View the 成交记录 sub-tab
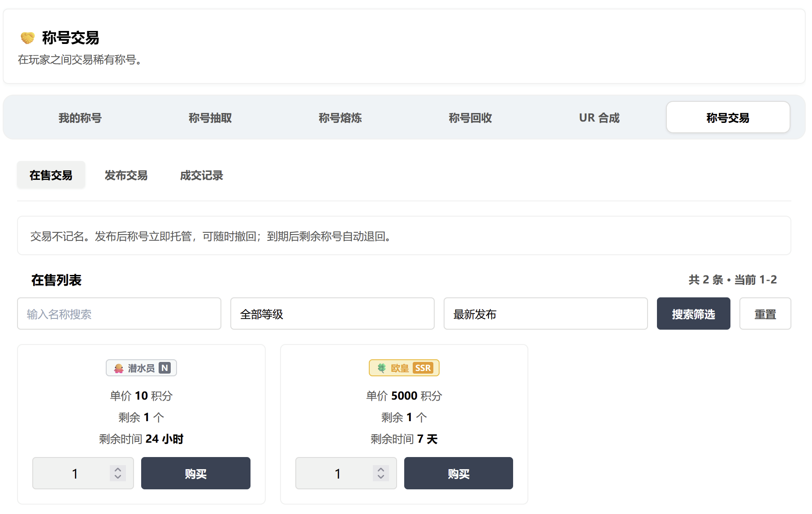The height and width of the screenshot is (514, 812). coord(202,175)
